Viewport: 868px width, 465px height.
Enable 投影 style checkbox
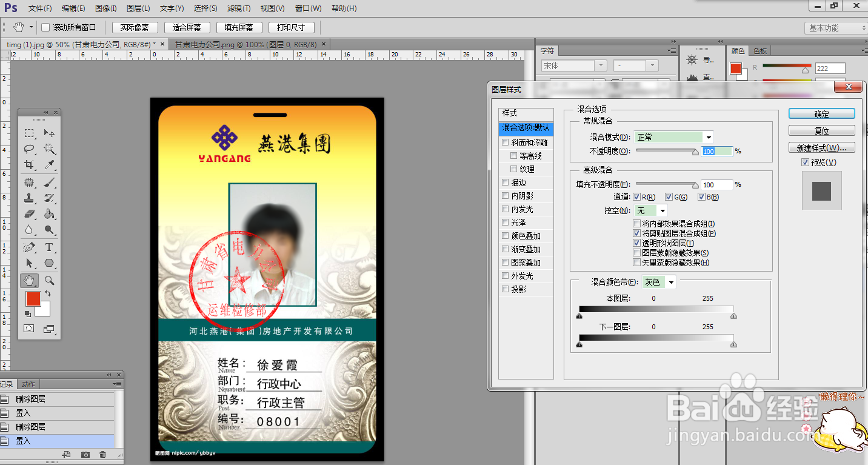[506, 289]
